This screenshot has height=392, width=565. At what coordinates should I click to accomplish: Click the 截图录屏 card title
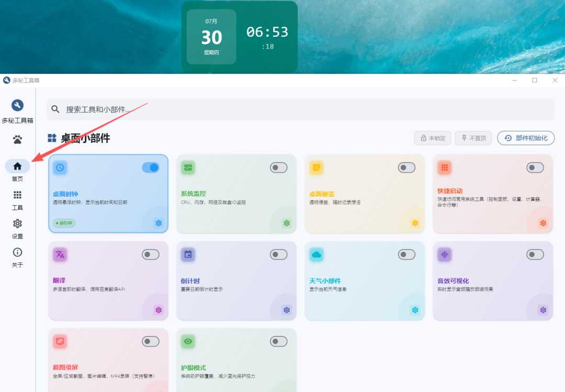pyautogui.click(x=65, y=367)
